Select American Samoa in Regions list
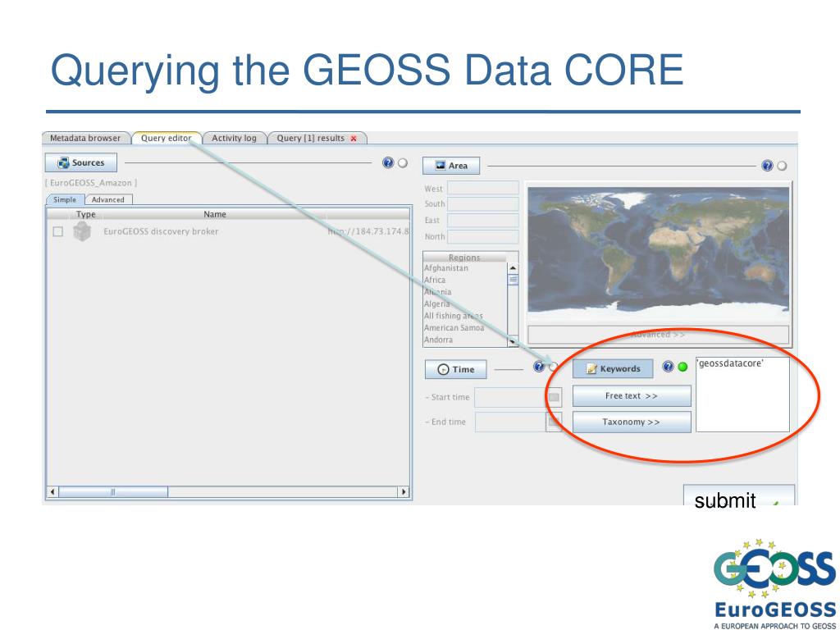The width and height of the screenshot is (840, 630). (x=454, y=327)
